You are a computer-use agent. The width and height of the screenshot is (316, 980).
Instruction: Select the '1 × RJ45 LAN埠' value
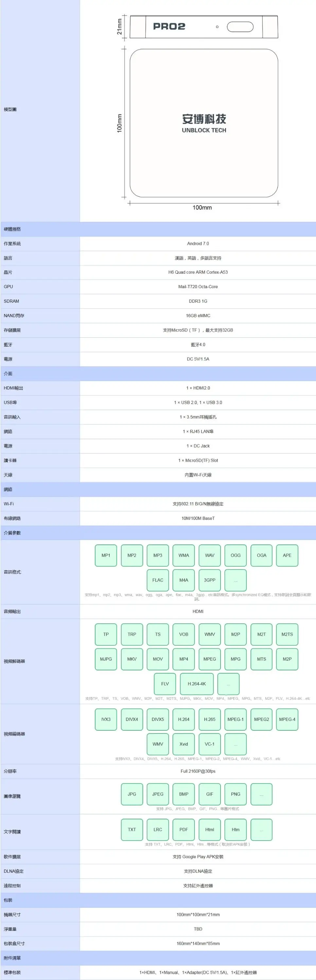tap(198, 432)
